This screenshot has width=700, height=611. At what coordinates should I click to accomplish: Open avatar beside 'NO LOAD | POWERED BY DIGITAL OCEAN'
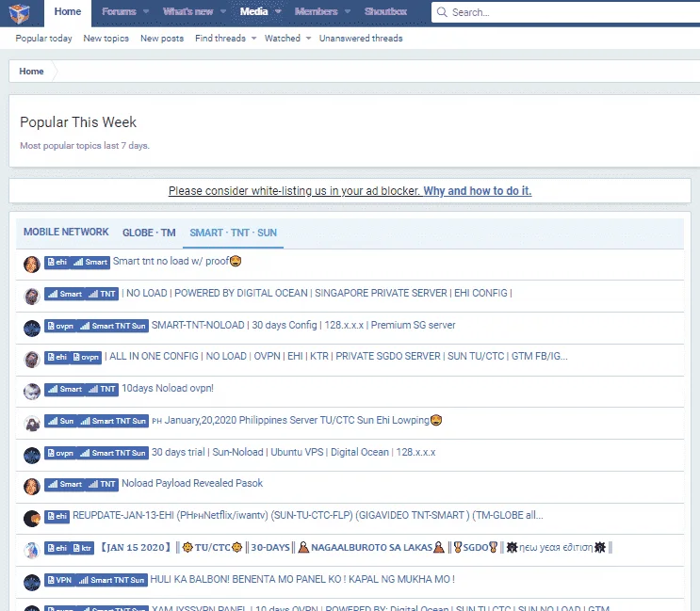click(x=32, y=297)
